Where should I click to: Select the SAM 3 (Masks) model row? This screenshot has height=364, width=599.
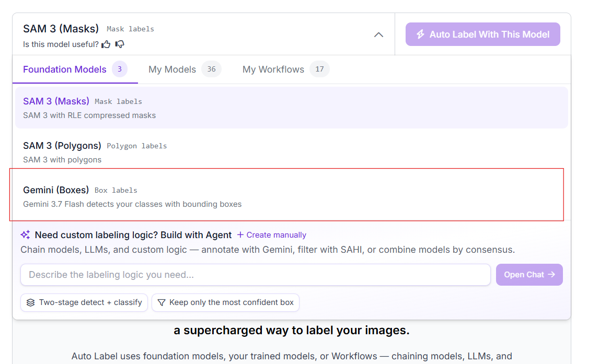click(292, 108)
